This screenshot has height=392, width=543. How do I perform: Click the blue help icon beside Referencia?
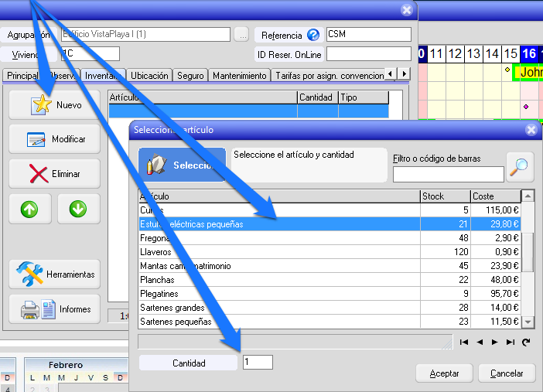pyautogui.click(x=313, y=35)
